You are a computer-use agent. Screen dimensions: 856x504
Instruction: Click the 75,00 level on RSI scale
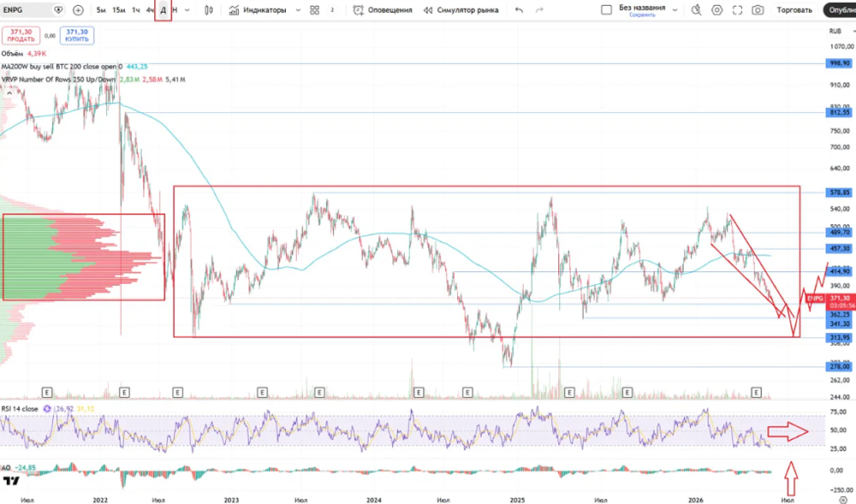(838, 412)
